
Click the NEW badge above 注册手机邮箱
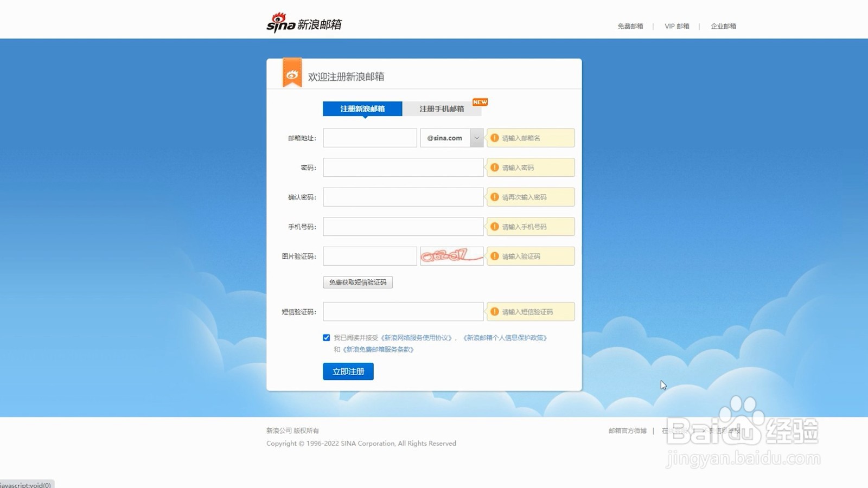(479, 101)
